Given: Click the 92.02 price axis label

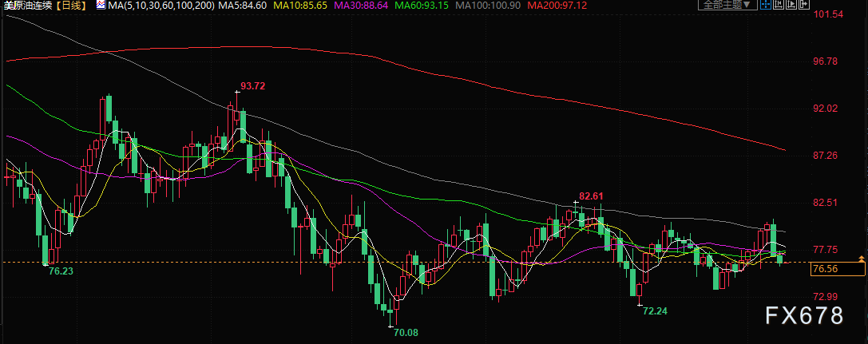Looking at the screenshot, I should click(x=826, y=109).
